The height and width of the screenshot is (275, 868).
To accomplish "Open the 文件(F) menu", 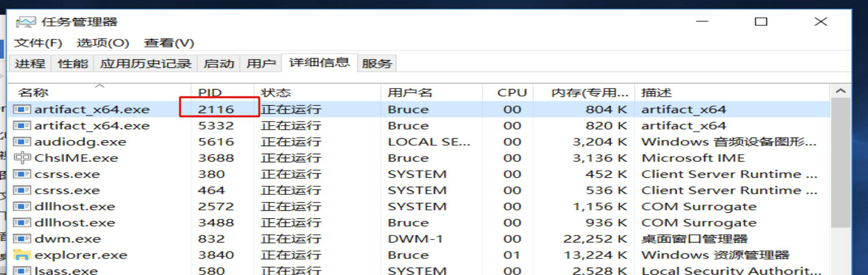I will [38, 43].
